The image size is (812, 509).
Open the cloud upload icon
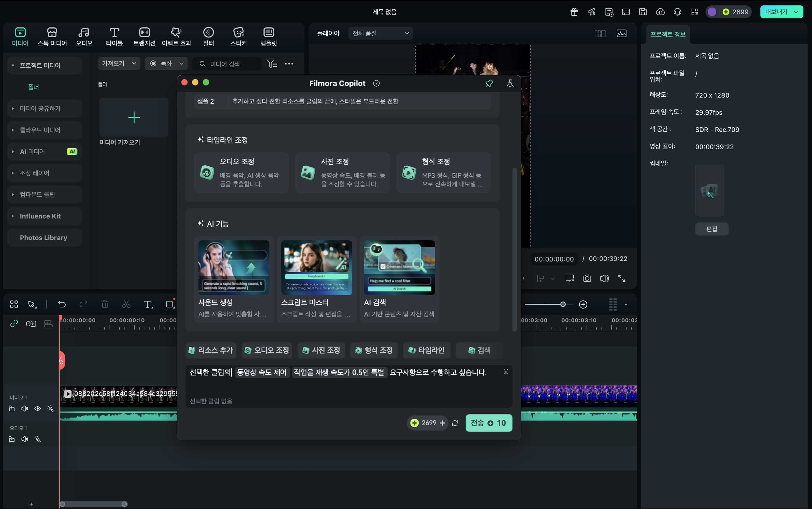pyautogui.click(x=660, y=12)
